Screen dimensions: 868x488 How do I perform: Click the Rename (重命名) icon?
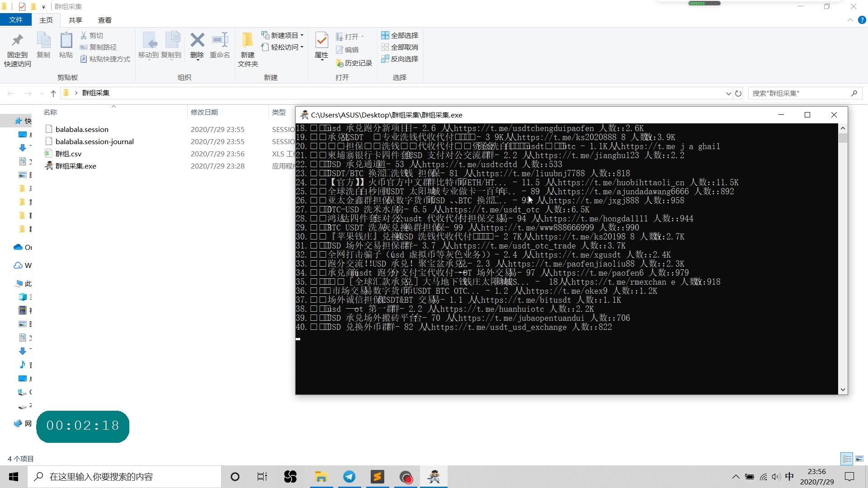[220, 46]
